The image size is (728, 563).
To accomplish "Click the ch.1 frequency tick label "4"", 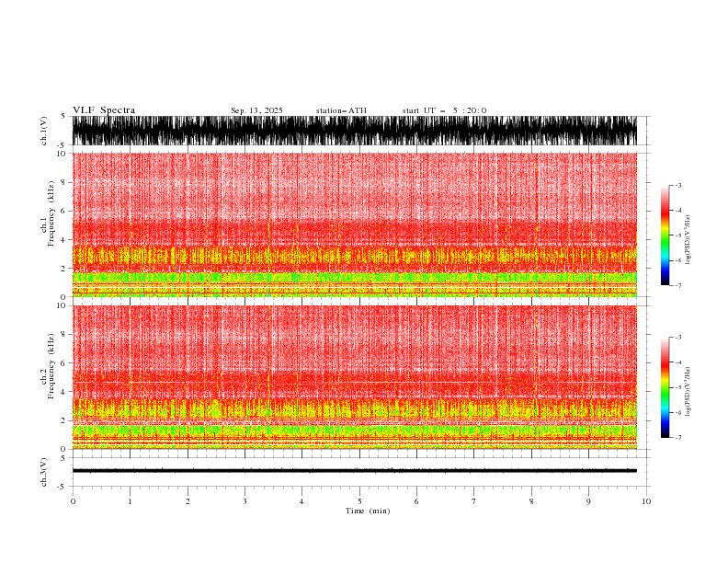I will click(x=64, y=240).
